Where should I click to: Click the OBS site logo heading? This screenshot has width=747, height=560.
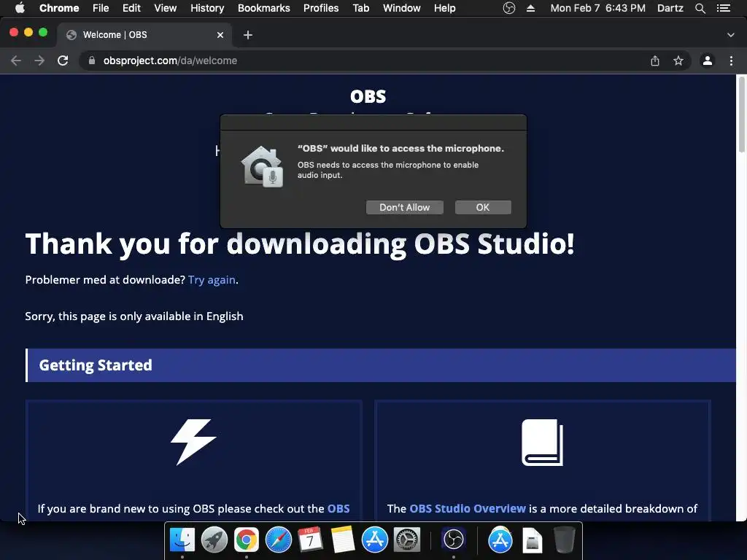(368, 96)
